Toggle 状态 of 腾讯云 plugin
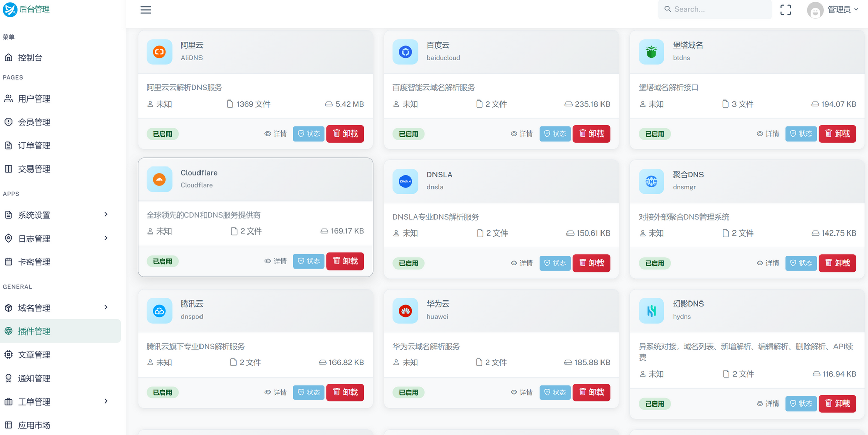The height and width of the screenshot is (435, 868). pyautogui.click(x=309, y=392)
